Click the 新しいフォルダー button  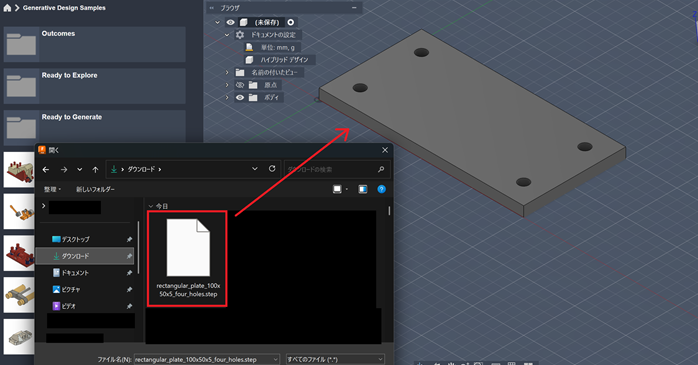click(95, 189)
